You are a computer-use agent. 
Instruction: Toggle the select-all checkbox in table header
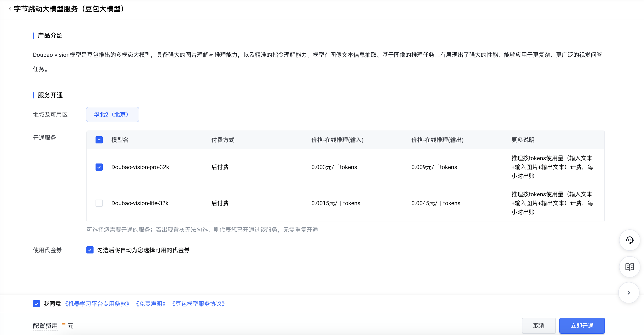pos(99,140)
